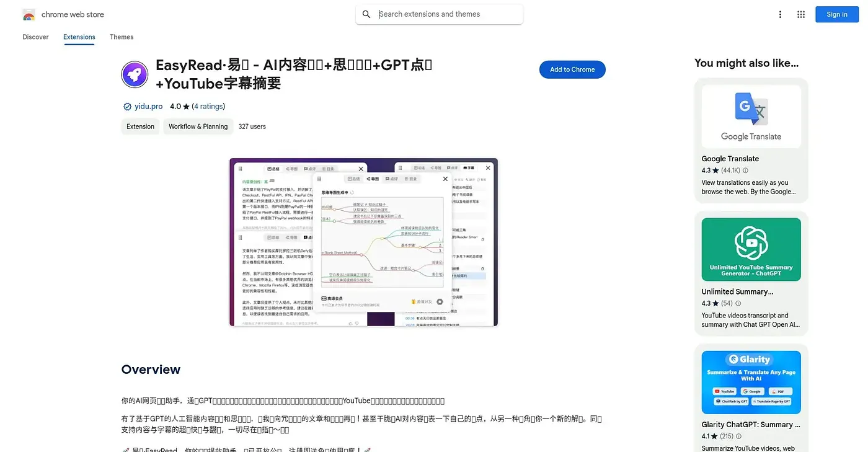Click the Chrome Web Store rainbow logo
Screen dimensions: 868x452
pyautogui.click(x=29, y=14)
